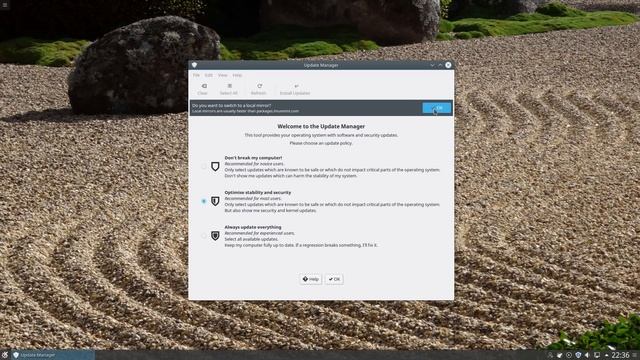This screenshot has width=640, height=360.
Task: Expand hidden system tray icons arrow
Action: click(x=606, y=355)
